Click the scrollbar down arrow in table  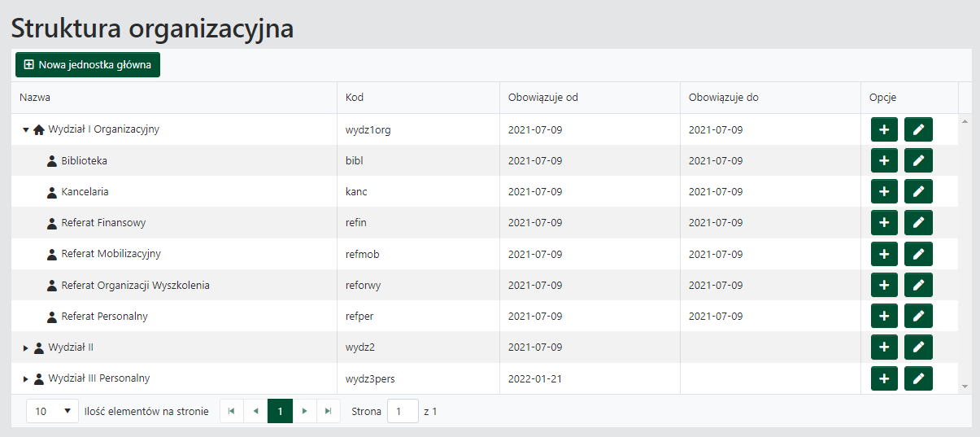965,386
